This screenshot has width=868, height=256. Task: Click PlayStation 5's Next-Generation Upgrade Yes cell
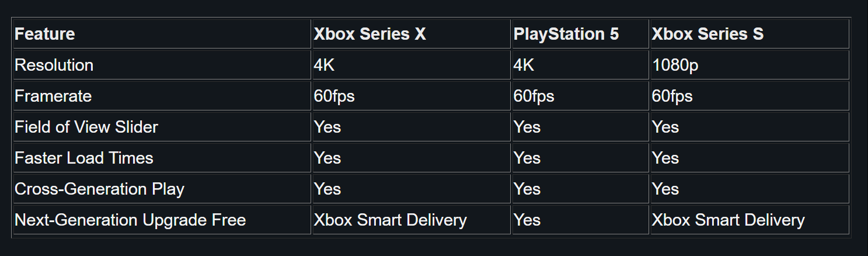pyautogui.click(x=527, y=220)
